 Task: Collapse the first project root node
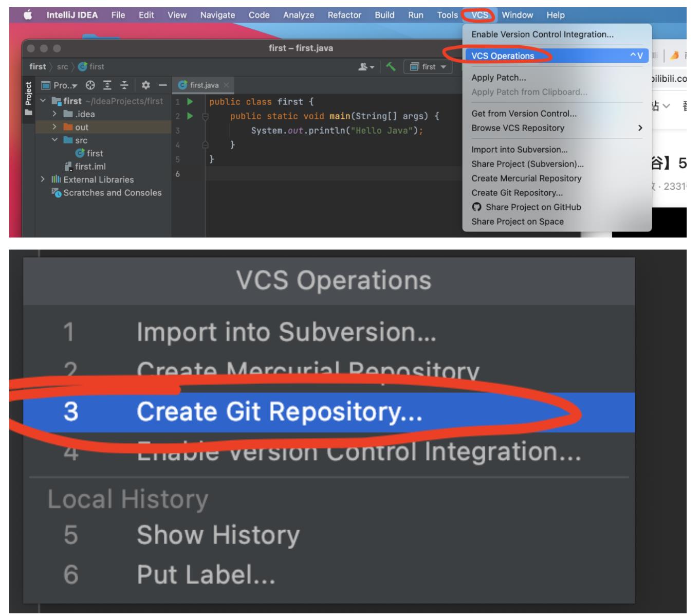point(43,101)
